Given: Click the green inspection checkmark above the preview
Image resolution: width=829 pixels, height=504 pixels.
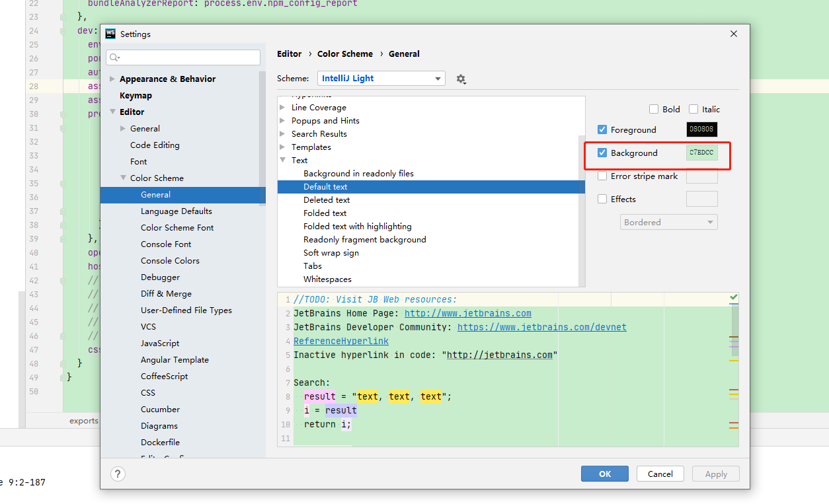Looking at the screenshot, I should tap(732, 297).
